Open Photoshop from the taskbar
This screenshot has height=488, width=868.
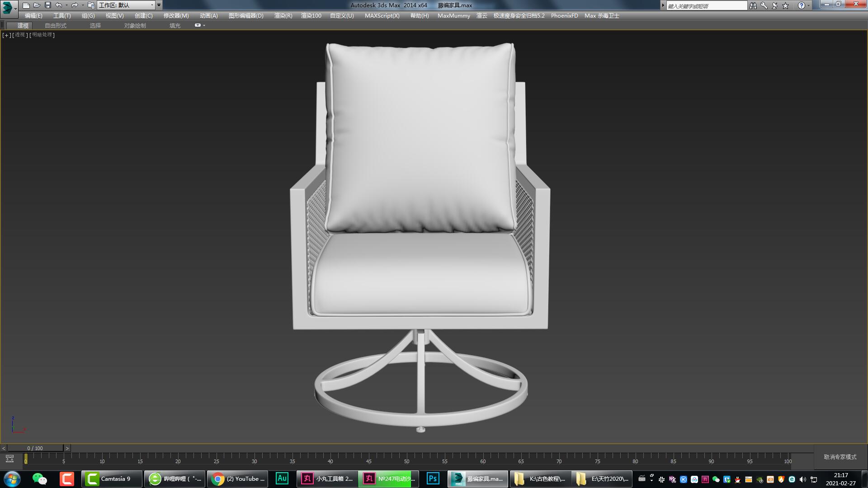[432, 479]
